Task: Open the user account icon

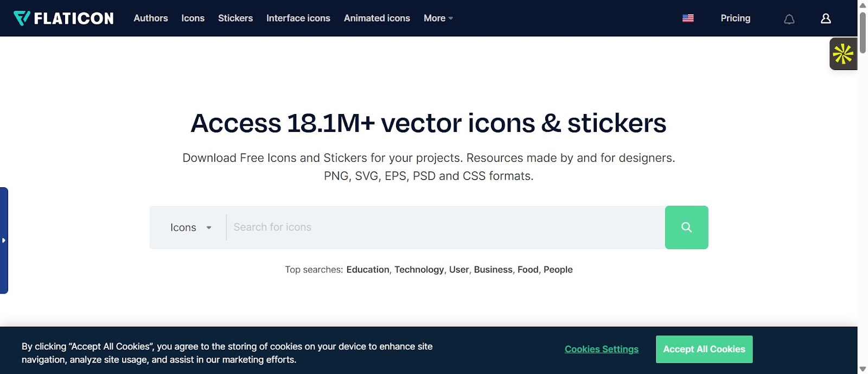Action: click(826, 18)
